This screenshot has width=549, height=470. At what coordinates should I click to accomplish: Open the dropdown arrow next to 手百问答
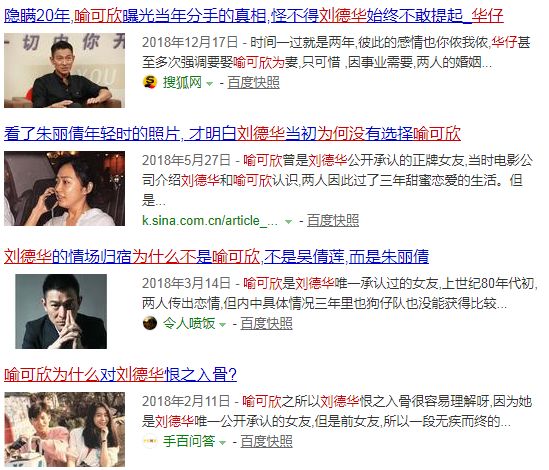pos(222,443)
